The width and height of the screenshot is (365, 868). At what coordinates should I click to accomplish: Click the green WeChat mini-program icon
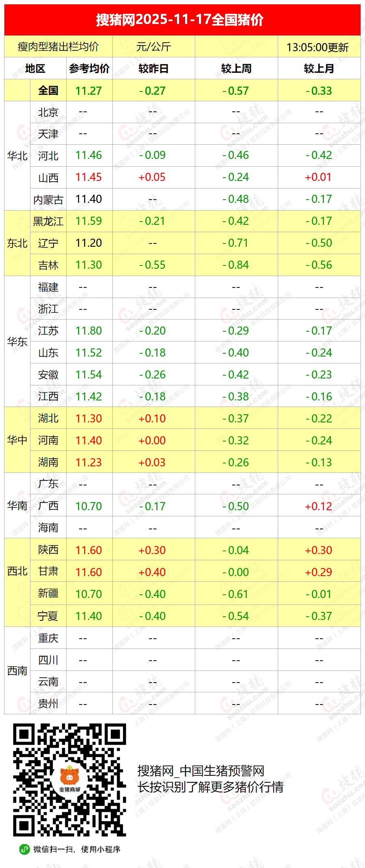[x=24, y=849]
